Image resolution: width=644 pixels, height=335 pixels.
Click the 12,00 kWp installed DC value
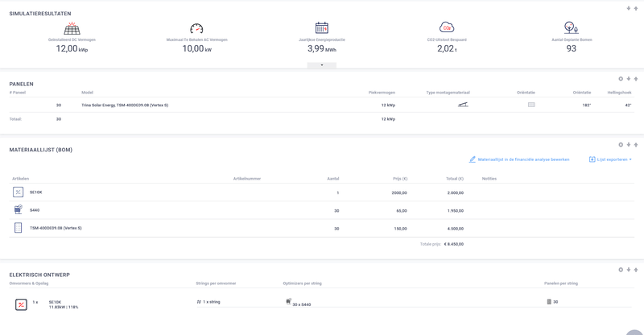[72, 48]
